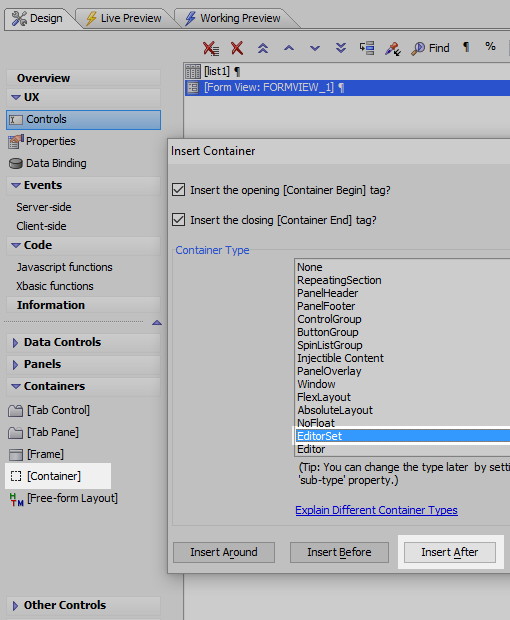Collapse the UX section
The height and width of the screenshot is (620, 510).
(x=16, y=97)
